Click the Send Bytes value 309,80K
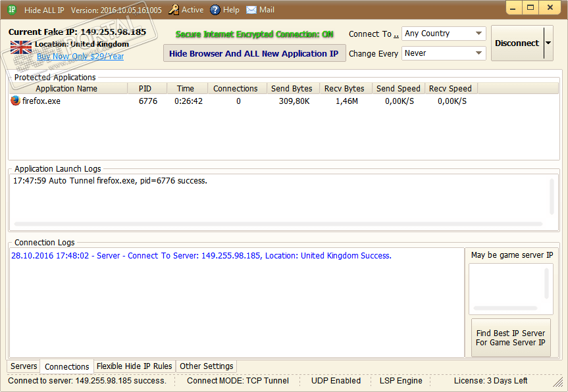 294,101
